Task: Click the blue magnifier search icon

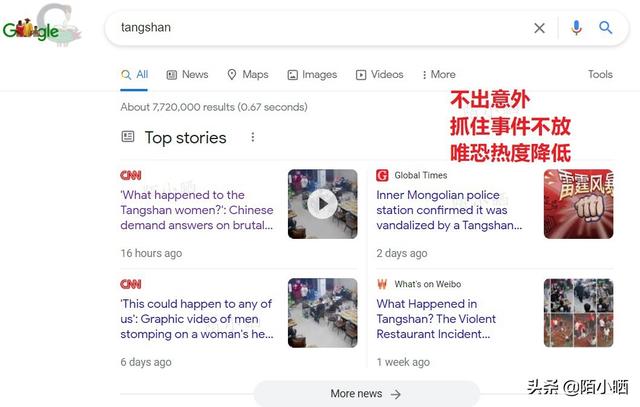Action: [605, 28]
